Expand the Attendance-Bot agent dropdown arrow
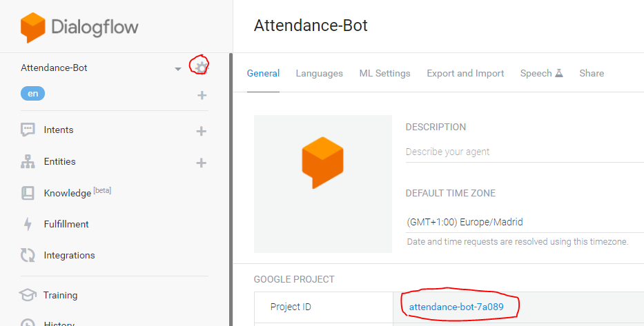644x326 pixels. coord(178,69)
